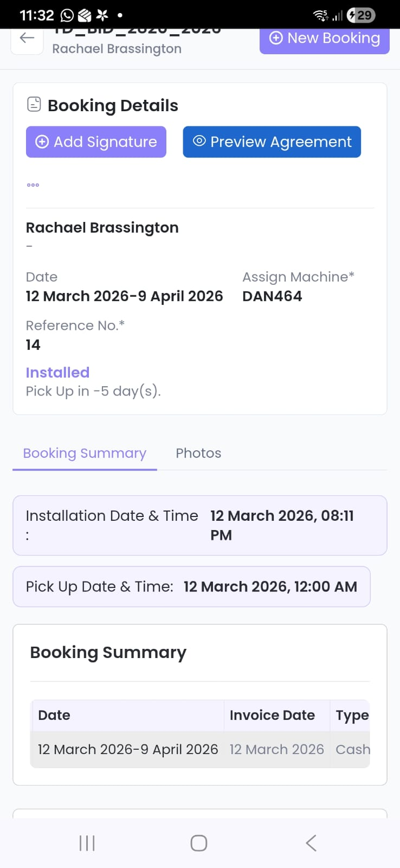Click the New Booking button
Image resolution: width=400 pixels, height=868 pixels.
(324, 39)
